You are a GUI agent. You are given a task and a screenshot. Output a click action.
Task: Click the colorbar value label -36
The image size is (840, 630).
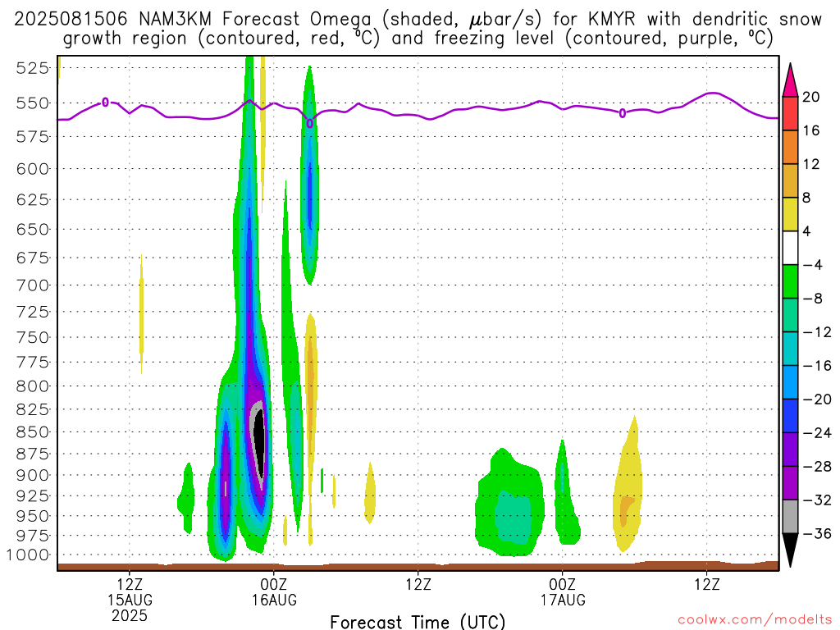[x=818, y=533]
